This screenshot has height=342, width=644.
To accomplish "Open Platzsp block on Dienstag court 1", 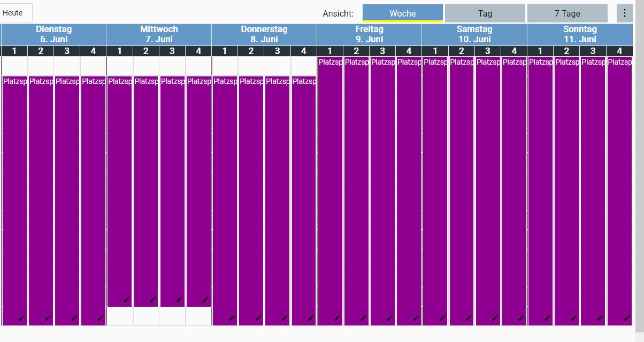I will pos(14,200).
